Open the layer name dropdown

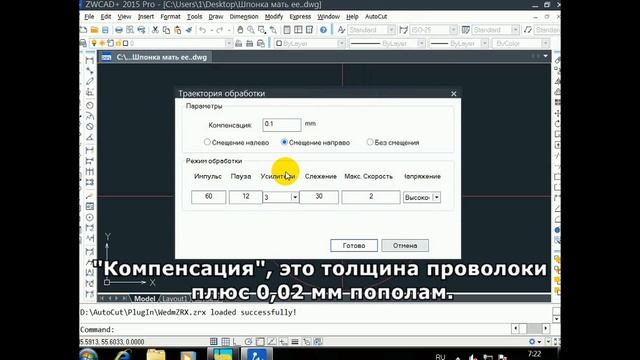(228, 43)
